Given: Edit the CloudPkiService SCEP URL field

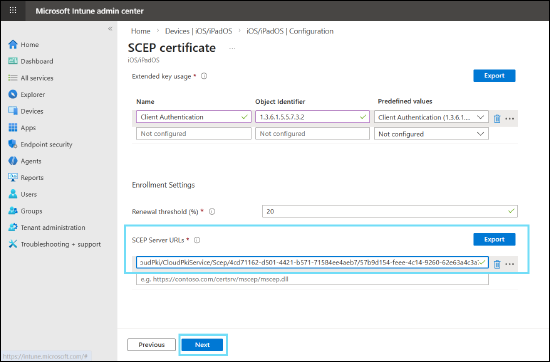Looking at the screenshot, I should click(x=312, y=262).
